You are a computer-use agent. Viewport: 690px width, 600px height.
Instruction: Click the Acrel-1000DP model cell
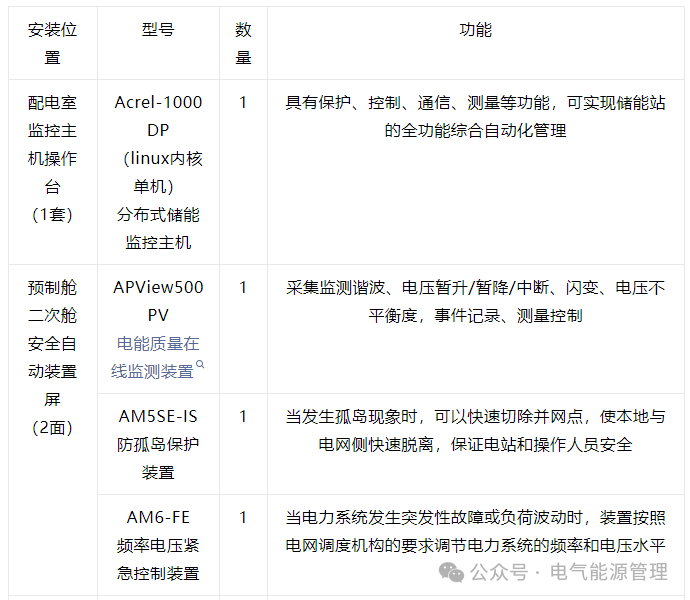(158, 172)
